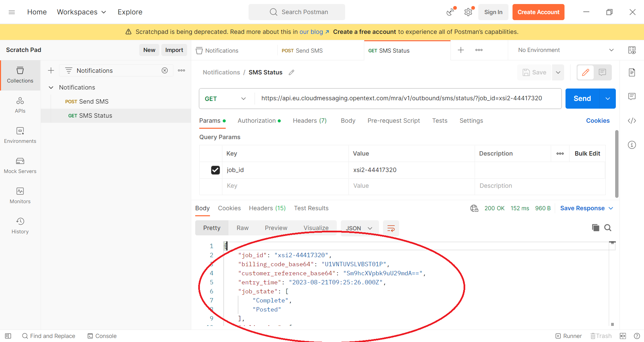Toggle word wrap for the response
The height and width of the screenshot is (342, 644).
coord(391,228)
